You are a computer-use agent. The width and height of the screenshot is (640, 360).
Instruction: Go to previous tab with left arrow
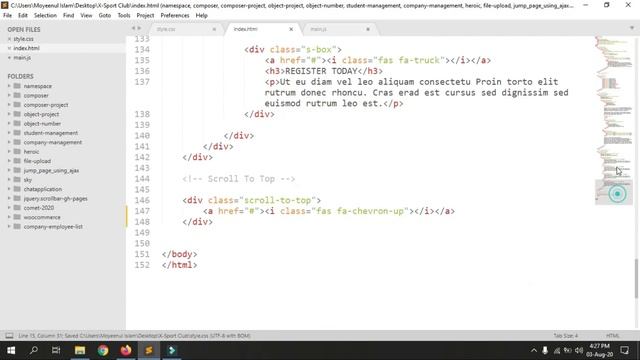click(133, 28)
